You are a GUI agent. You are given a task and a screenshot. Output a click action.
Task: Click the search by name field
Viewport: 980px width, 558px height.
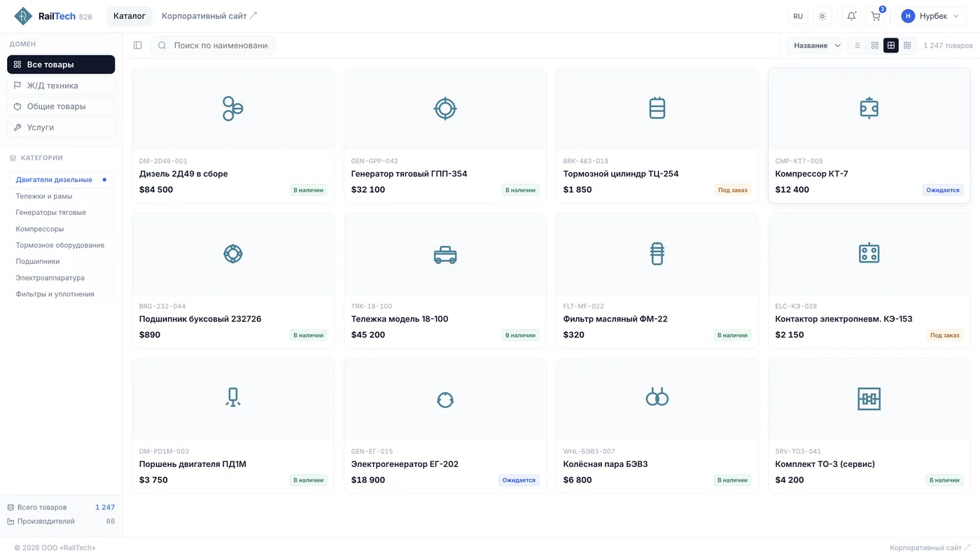pyautogui.click(x=220, y=46)
